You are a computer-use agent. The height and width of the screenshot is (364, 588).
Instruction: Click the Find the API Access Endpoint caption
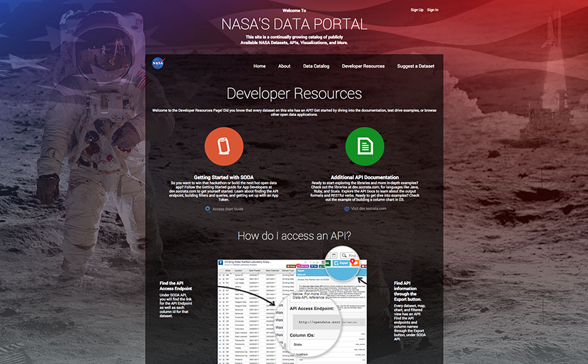[x=176, y=285]
